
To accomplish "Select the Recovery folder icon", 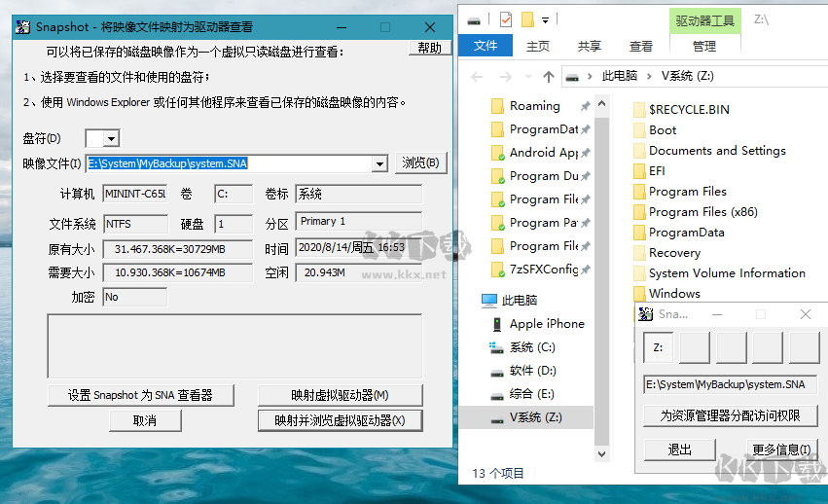I will tap(639, 253).
